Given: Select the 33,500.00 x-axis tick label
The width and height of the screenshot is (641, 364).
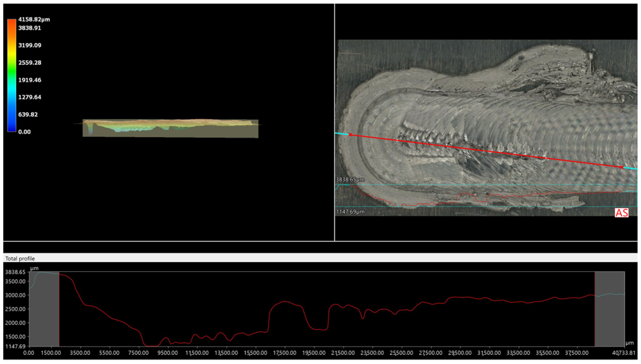Looking at the screenshot, I should (518, 353).
